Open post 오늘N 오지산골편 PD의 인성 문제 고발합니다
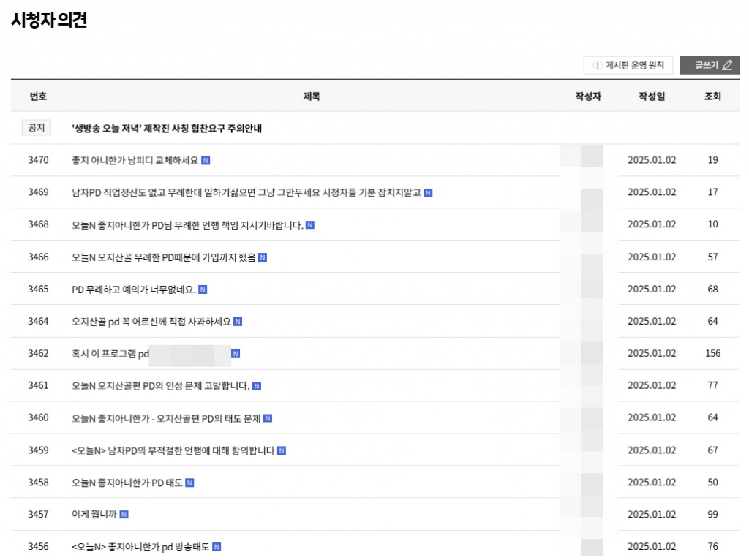This screenshot has height=560, width=749. point(160,385)
